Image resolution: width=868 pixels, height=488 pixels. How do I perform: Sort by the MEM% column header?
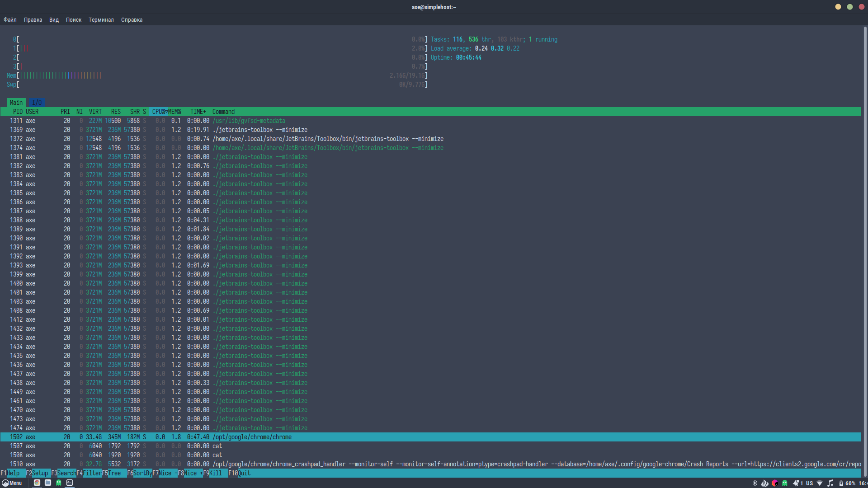click(175, 112)
